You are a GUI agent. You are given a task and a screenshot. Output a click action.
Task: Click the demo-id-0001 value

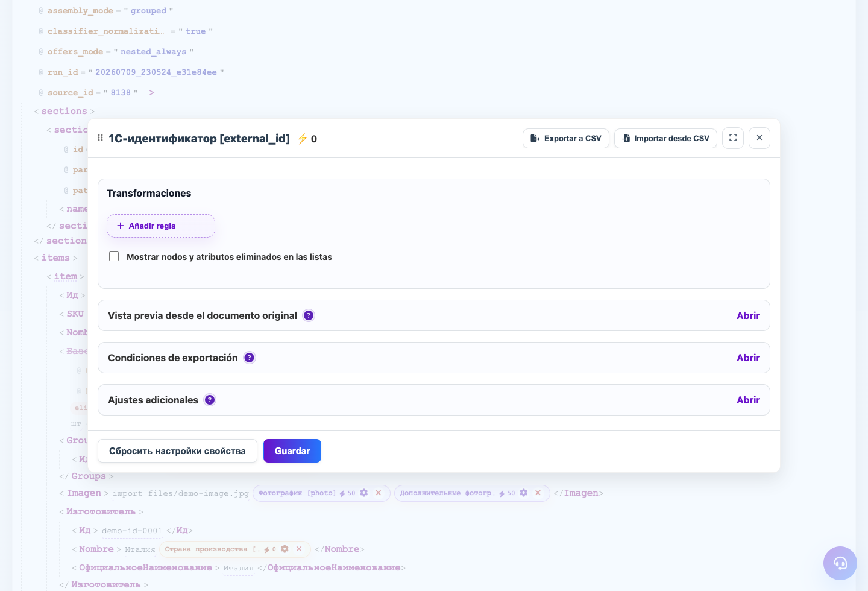[x=132, y=531]
